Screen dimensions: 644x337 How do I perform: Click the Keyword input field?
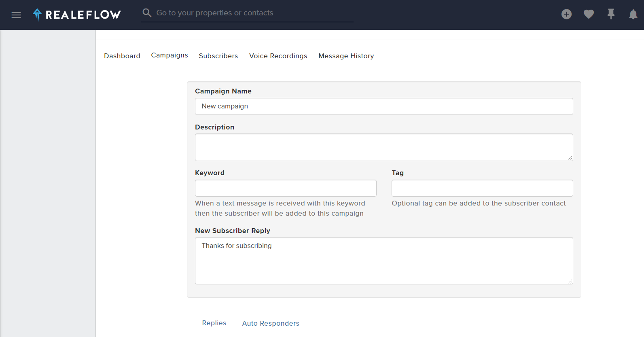pyautogui.click(x=286, y=188)
